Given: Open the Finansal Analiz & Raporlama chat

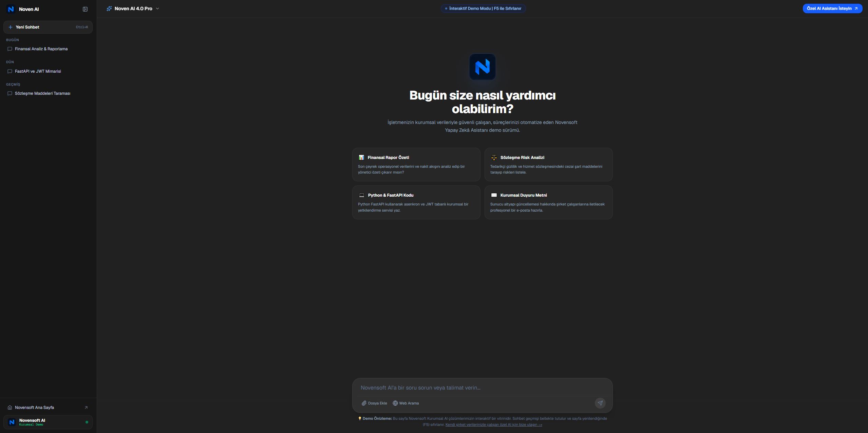Looking at the screenshot, I should pos(48,49).
